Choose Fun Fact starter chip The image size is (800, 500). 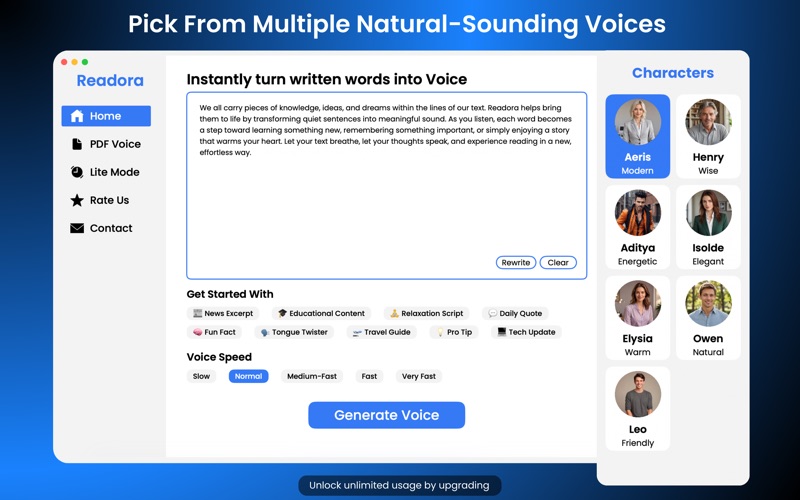pos(214,332)
